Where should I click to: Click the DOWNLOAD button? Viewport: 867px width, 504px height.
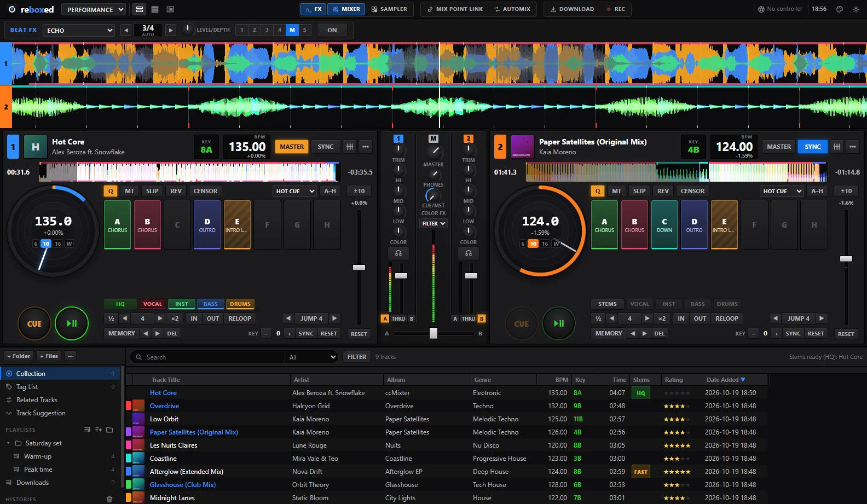point(572,9)
